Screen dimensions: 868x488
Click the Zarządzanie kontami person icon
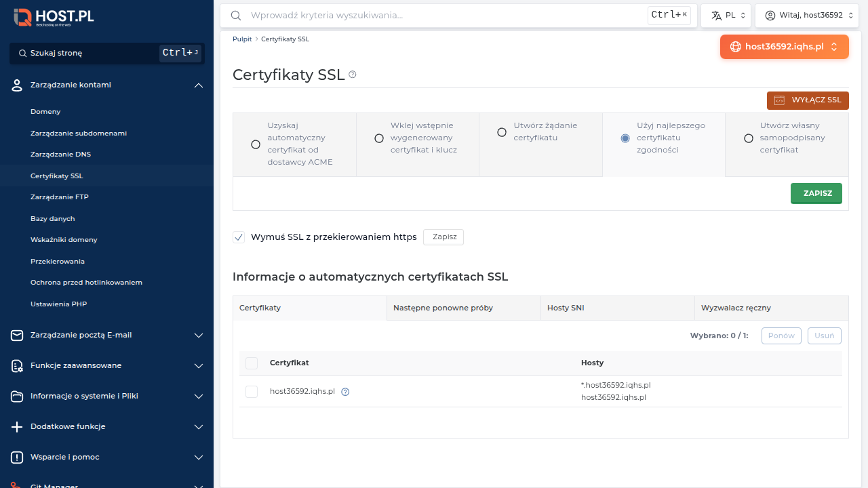18,85
